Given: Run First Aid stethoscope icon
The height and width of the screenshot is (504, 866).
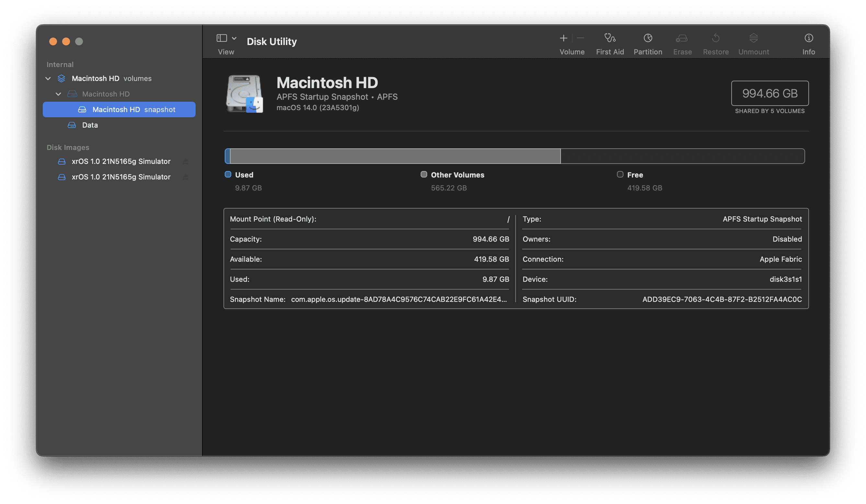Looking at the screenshot, I should point(610,38).
